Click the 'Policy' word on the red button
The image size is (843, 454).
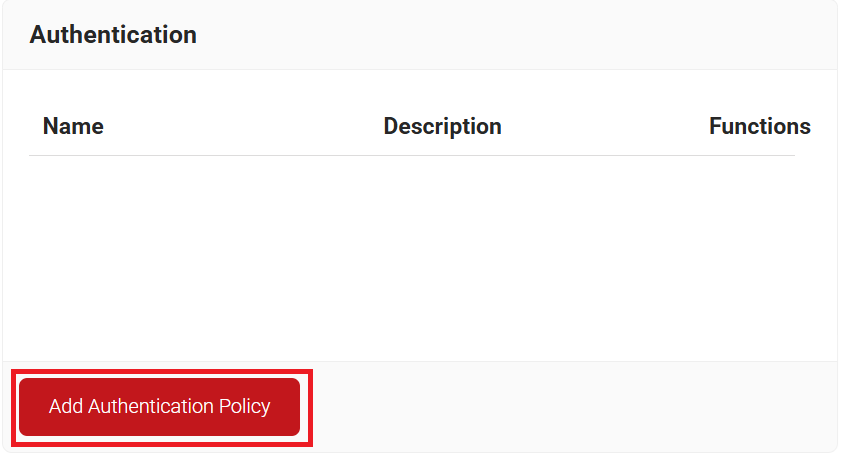click(x=245, y=407)
